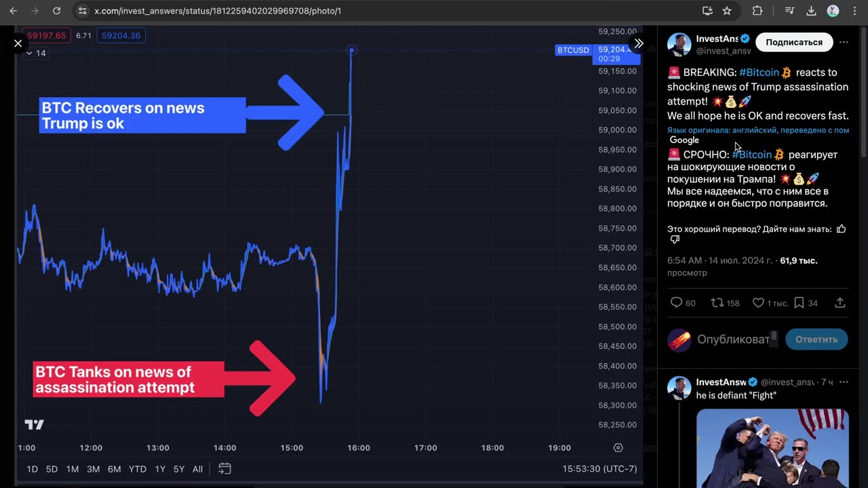
Task: Open InvestAnswers profile avatar
Action: (x=679, y=44)
